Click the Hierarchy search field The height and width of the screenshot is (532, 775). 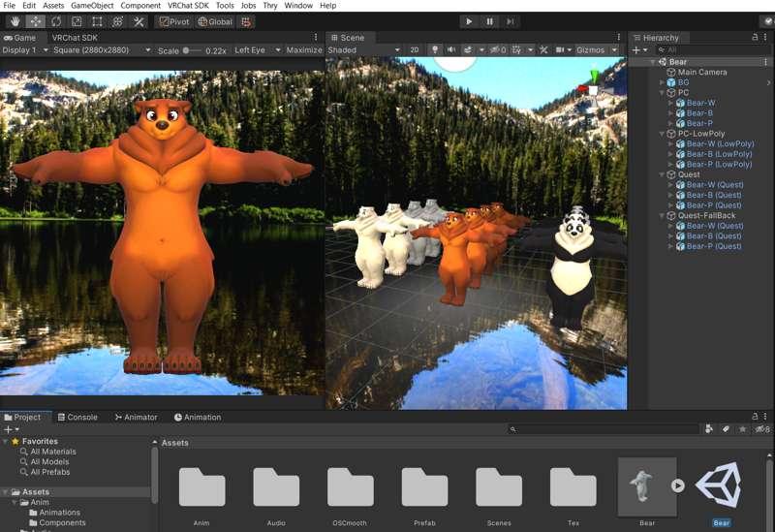714,50
